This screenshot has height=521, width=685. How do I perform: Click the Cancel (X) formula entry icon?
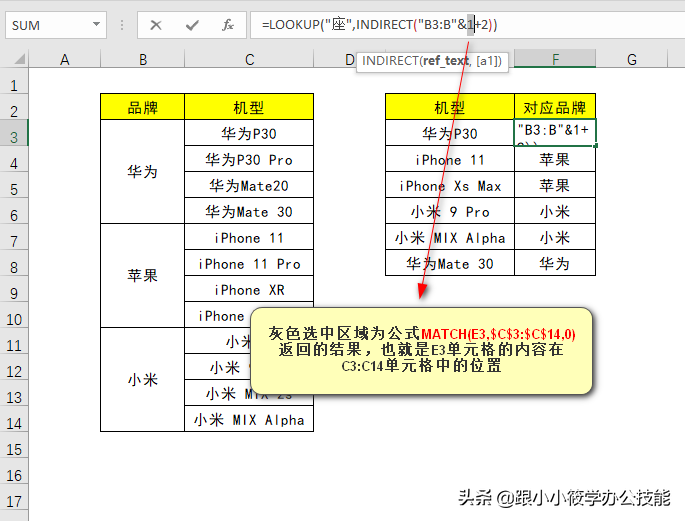[156, 25]
